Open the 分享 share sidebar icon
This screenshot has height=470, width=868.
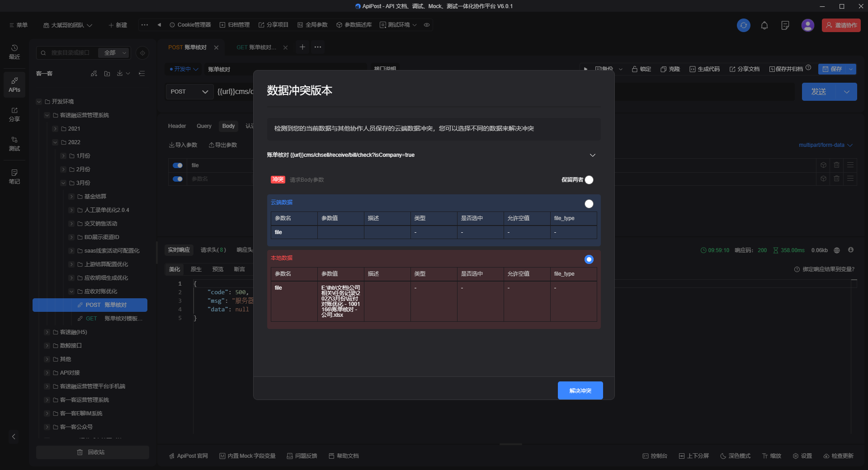click(x=14, y=114)
